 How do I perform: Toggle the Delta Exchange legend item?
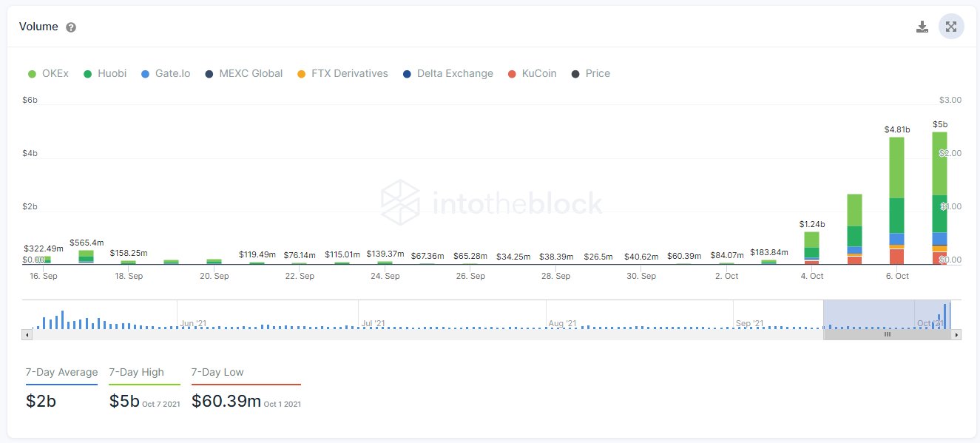(x=447, y=73)
